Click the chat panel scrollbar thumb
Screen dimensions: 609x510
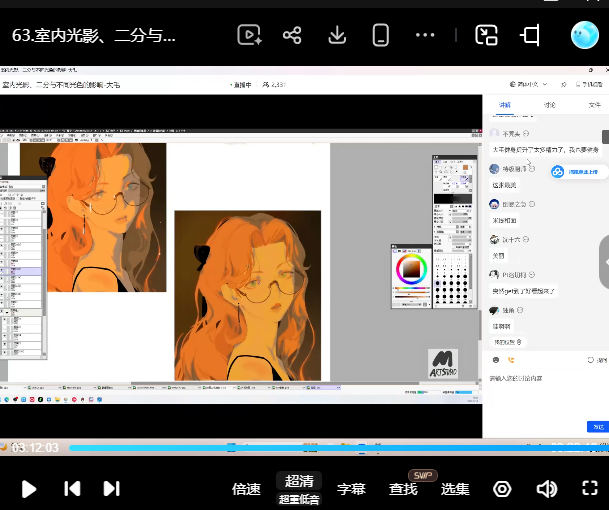tap(605, 137)
